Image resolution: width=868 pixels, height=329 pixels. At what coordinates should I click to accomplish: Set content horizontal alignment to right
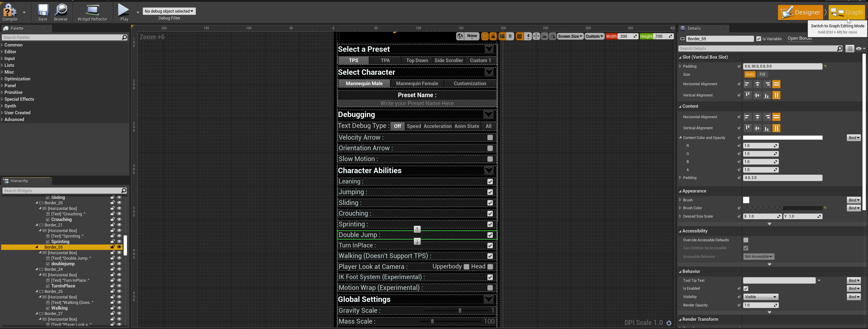coord(767,117)
